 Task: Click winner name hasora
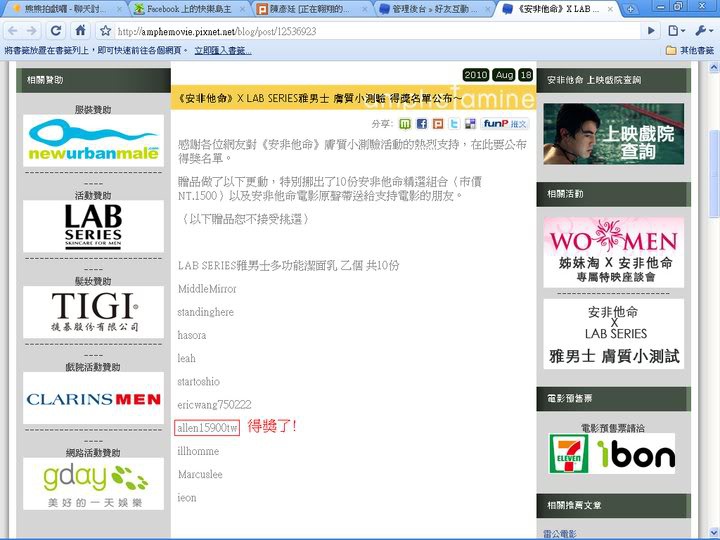[192, 335]
